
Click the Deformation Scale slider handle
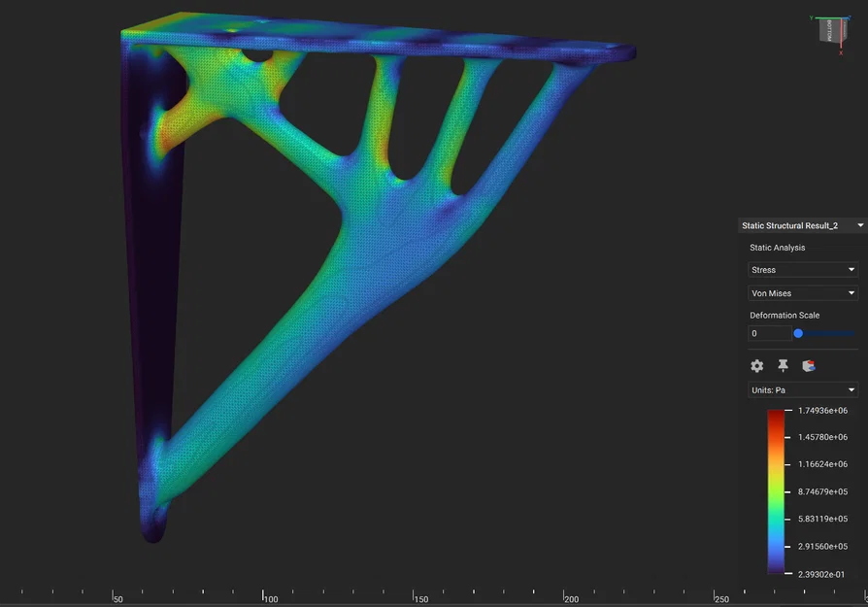pos(797,333)
